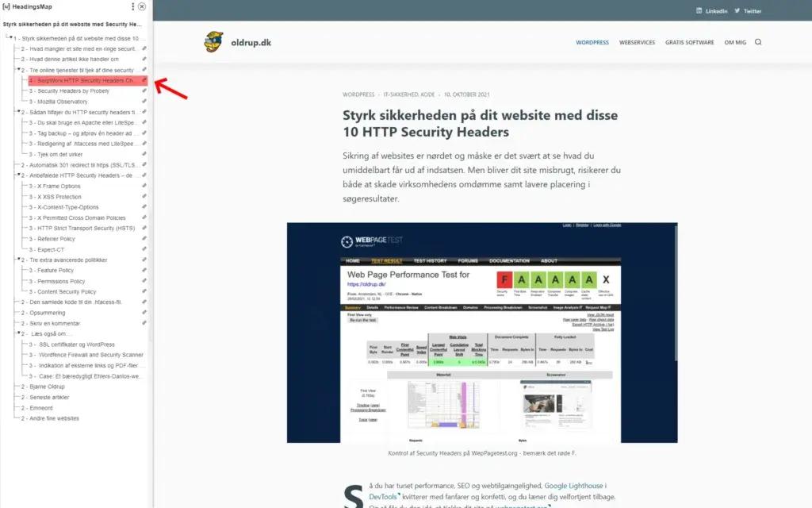
Task: Open the website search icon
Action: coord(758,42)
